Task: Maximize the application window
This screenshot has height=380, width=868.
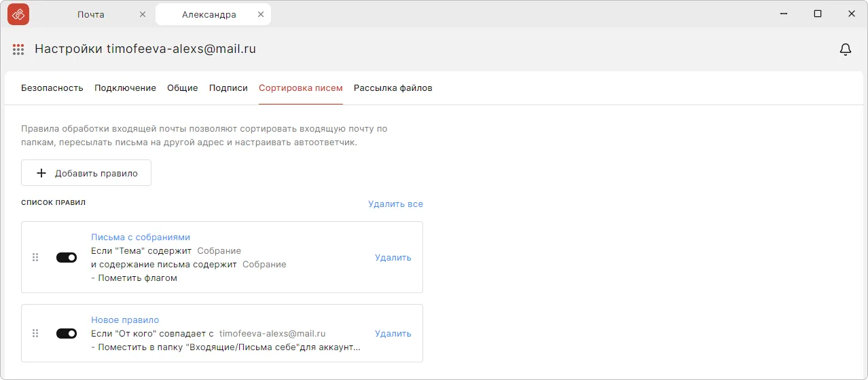Action: [818, 14]
